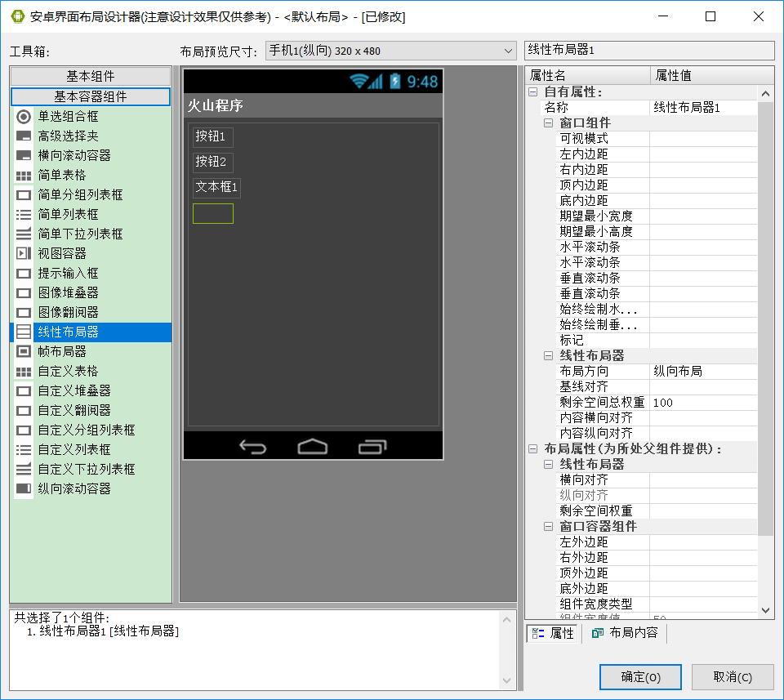Select 按钮2 in the phone preview
Image resolution: width=784 pixels, height=700 pixels.
tap(213, 162)
